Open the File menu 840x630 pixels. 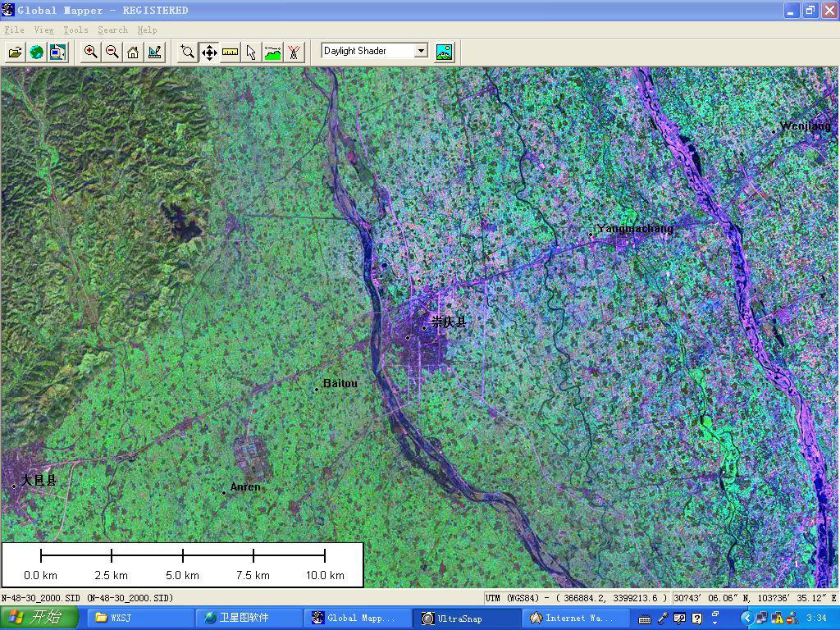(14, 30)
